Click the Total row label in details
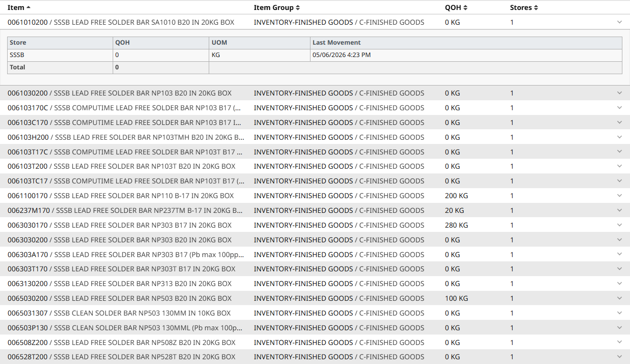 point(18,67)
